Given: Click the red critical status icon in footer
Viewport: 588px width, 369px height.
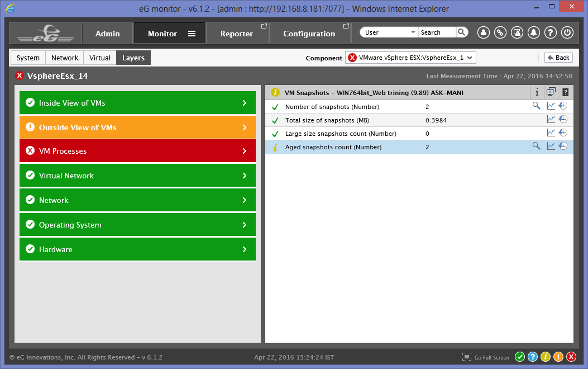Looking at the screenshot, I should pos(571,357).
